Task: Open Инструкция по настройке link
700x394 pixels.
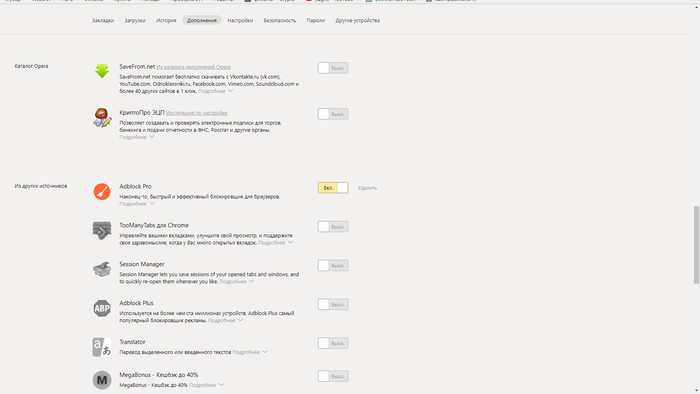Action: [196, 113]
